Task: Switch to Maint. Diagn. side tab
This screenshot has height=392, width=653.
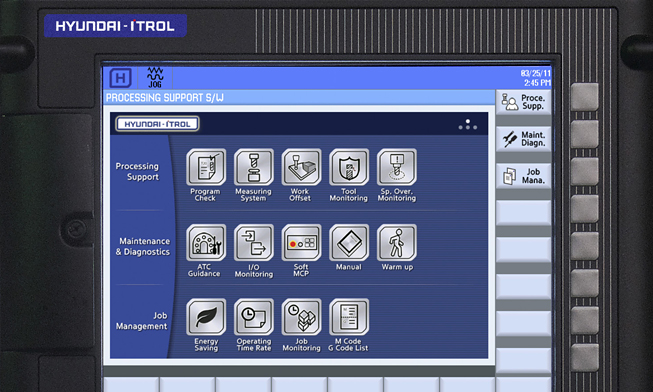Action: coord(523,139)
